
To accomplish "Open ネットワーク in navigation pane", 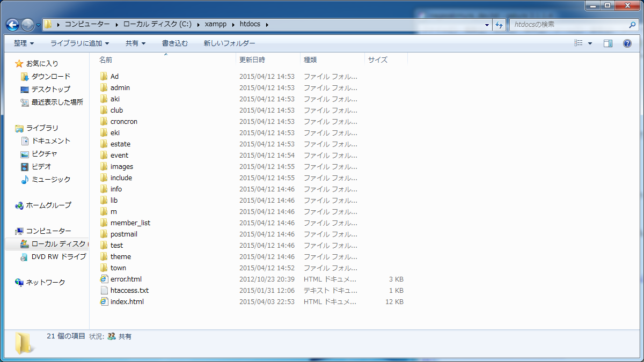I will 46,283.
